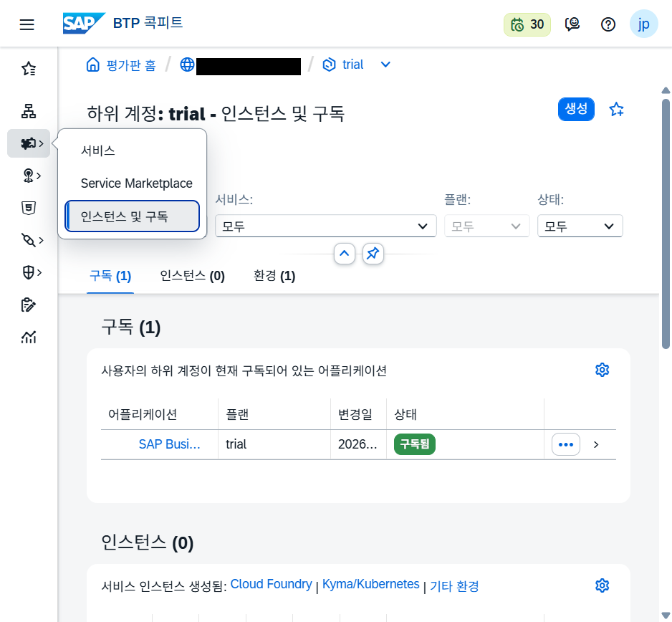Open the Cloud Foundry lightbulb sidebar icon
The image size is (672, 622).
tap(28, 176)
